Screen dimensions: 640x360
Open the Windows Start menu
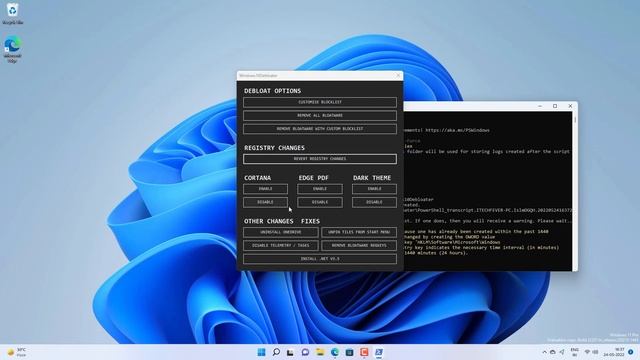pyautogui.click(x=262, y=352)
